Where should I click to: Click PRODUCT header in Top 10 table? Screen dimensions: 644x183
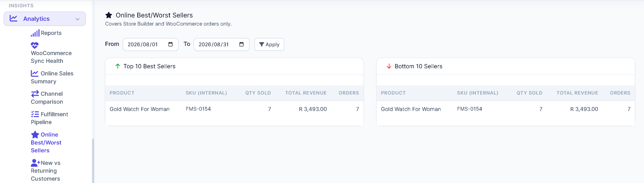pos(122,93)
